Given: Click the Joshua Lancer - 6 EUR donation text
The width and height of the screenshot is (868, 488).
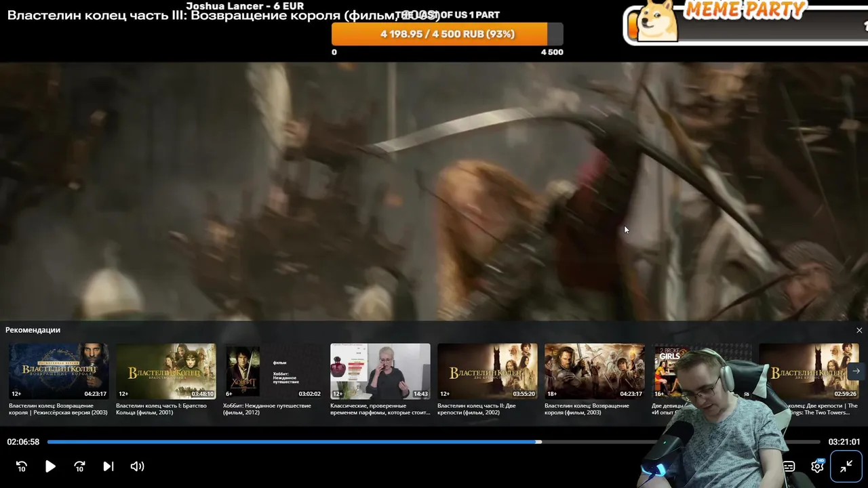Looking at the screenshot, I should click(x=245, y=6).
